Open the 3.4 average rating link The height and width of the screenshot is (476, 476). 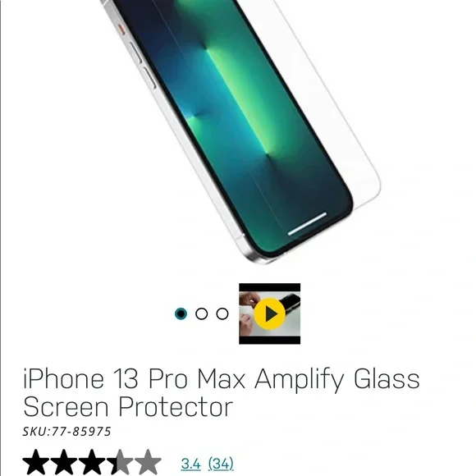(190, 464)
